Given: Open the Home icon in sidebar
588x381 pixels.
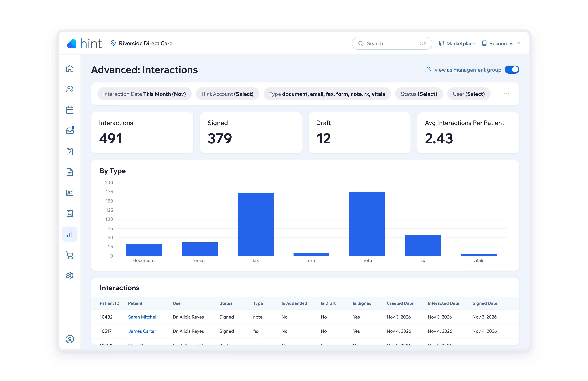Looking at the screenshot, I should coord(70,69).
